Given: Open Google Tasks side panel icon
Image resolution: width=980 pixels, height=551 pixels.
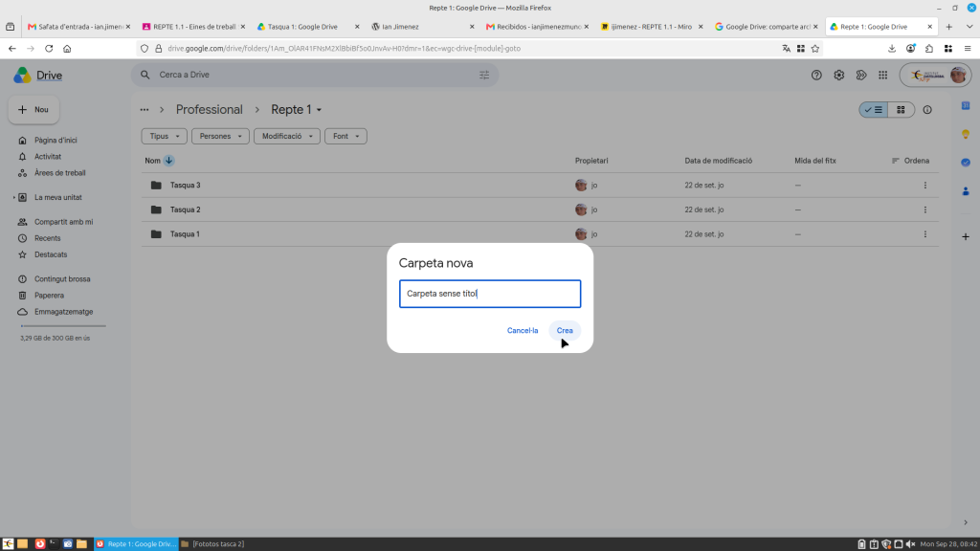Looking at the screenshot, I should [966, 163].
